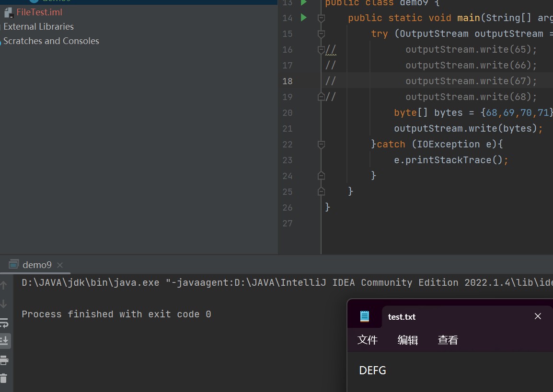The image size is (553, 392).
Task: Close the demo9 run tab
Action: (x=59, y=265)
